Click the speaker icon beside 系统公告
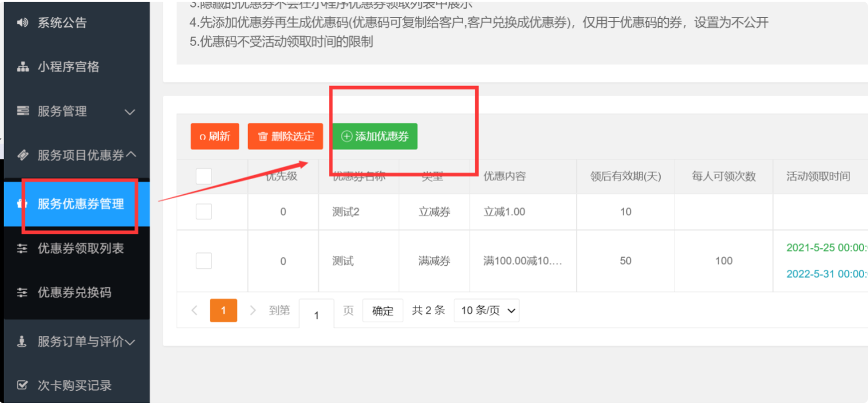 (23, 23)
